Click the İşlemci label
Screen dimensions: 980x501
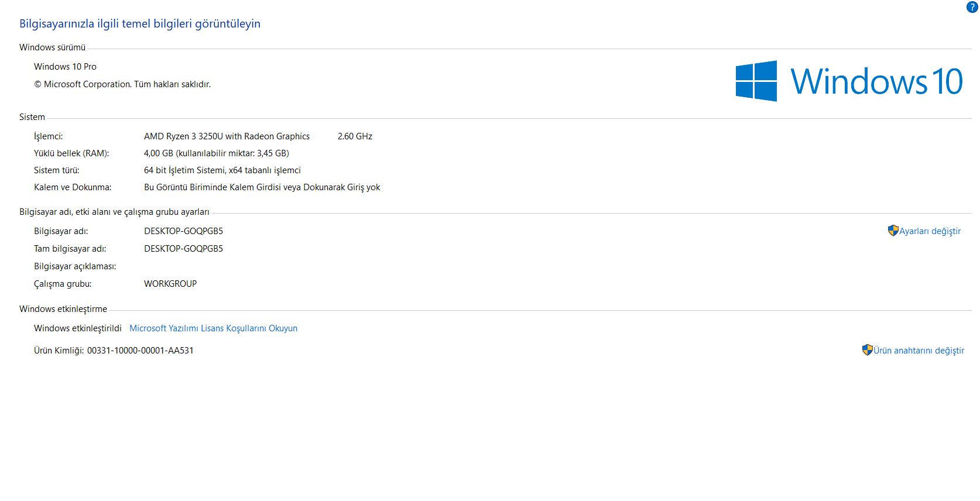point(48,136)
